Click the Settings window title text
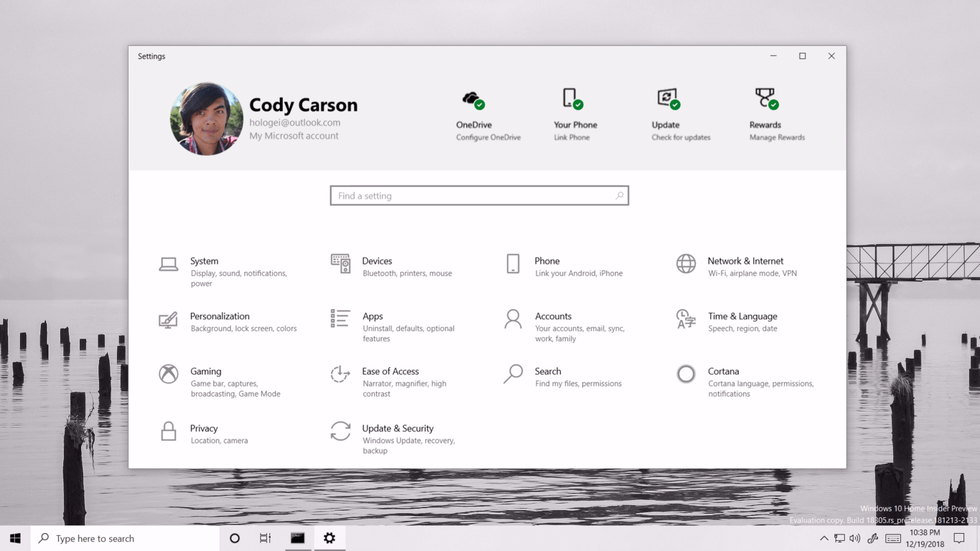The image size is (980, 551). click(x=151, y=56)
